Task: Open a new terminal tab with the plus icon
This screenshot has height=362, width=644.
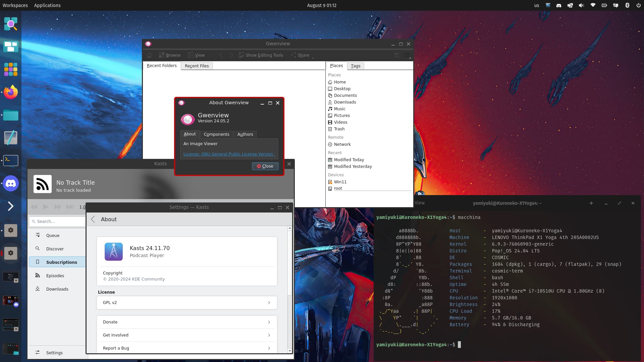Action: (591, 203)
